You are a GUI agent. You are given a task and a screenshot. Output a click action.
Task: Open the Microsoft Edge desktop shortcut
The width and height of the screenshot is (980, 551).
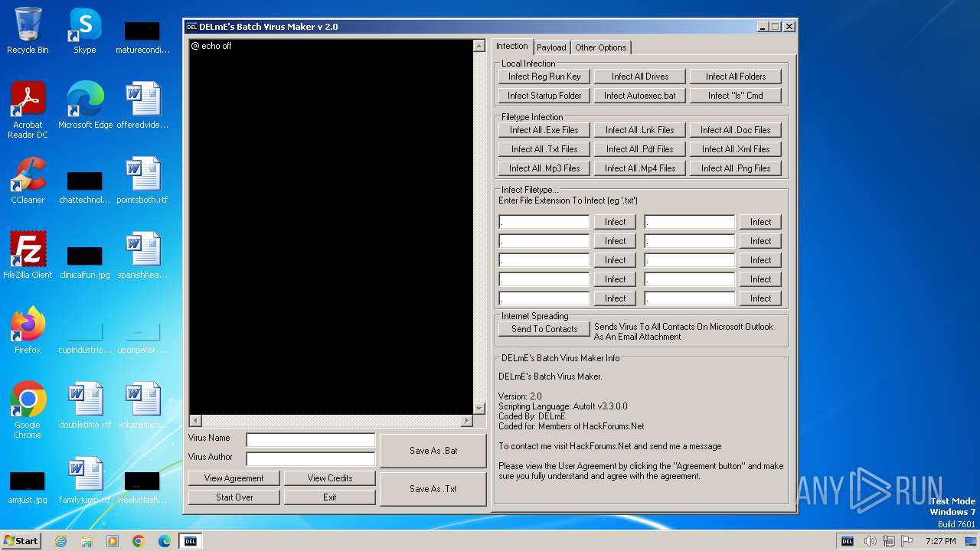point(85,106)
